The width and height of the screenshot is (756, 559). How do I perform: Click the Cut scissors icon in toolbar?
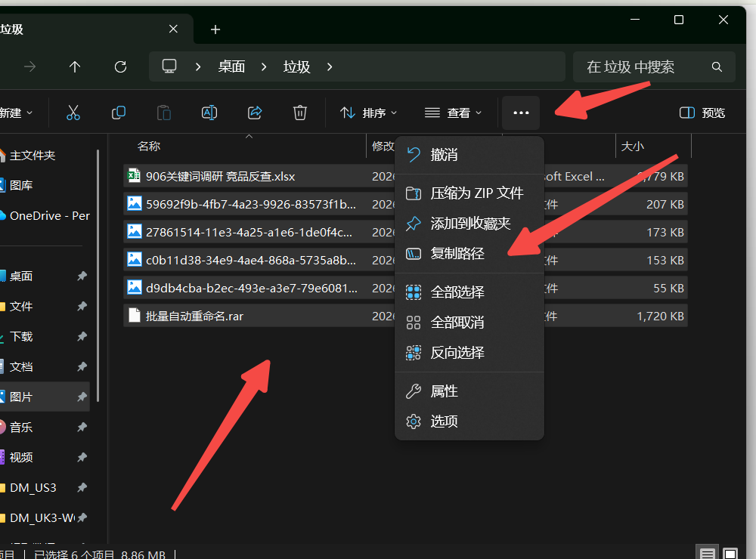73,113
